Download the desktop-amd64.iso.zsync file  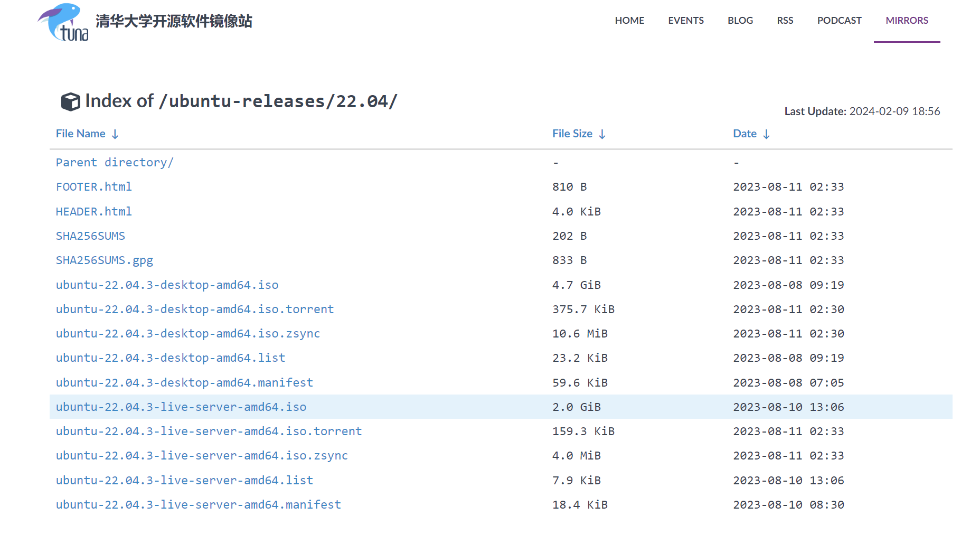pyautogui.click(x=188, y=334)
